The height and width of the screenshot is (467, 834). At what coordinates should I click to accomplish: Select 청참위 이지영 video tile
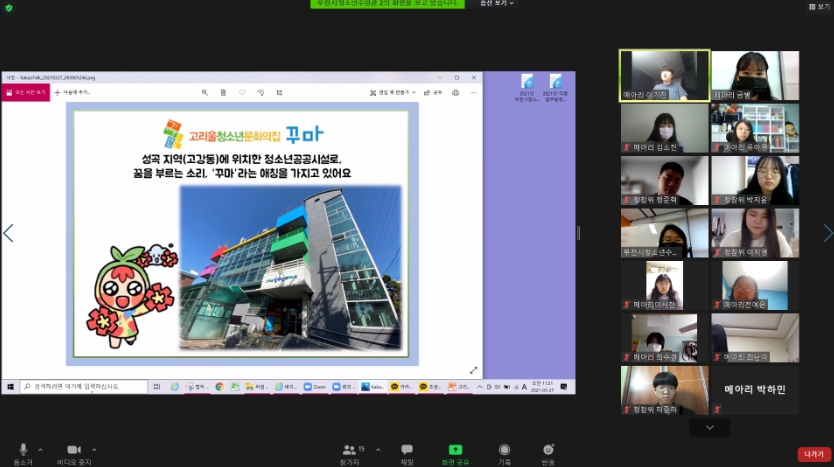pyautogui.click(x=755, y=233)
